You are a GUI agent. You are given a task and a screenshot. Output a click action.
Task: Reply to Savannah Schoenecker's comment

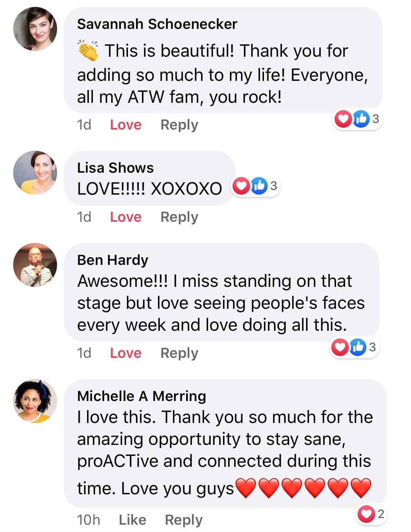tap(179, 125)
